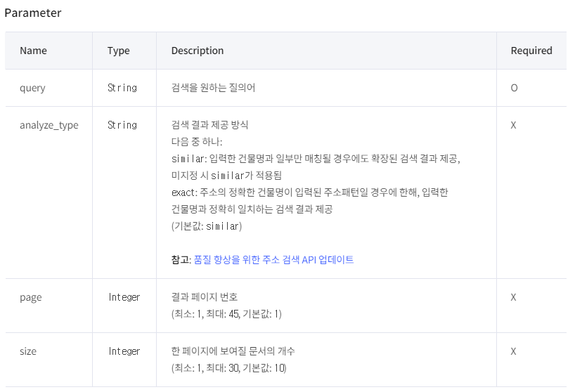
Task: Click the String type of query row
Action: 122,88
